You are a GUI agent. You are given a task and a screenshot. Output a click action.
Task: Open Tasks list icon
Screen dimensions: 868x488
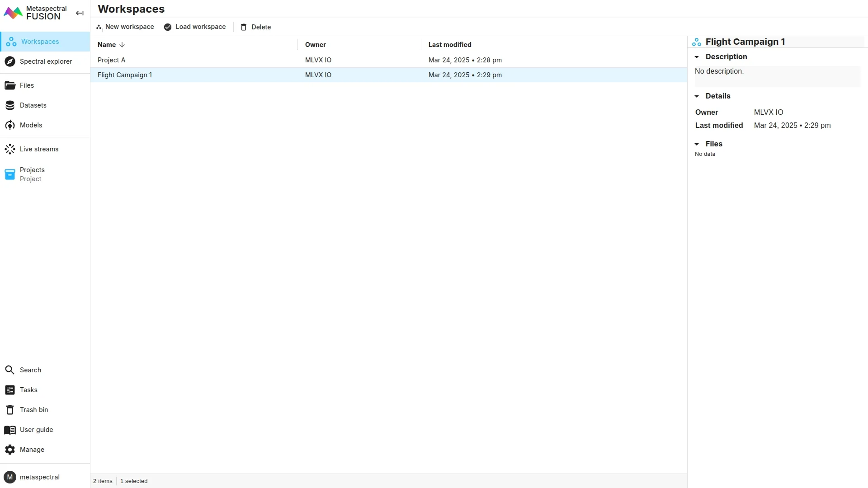[10, 390]
